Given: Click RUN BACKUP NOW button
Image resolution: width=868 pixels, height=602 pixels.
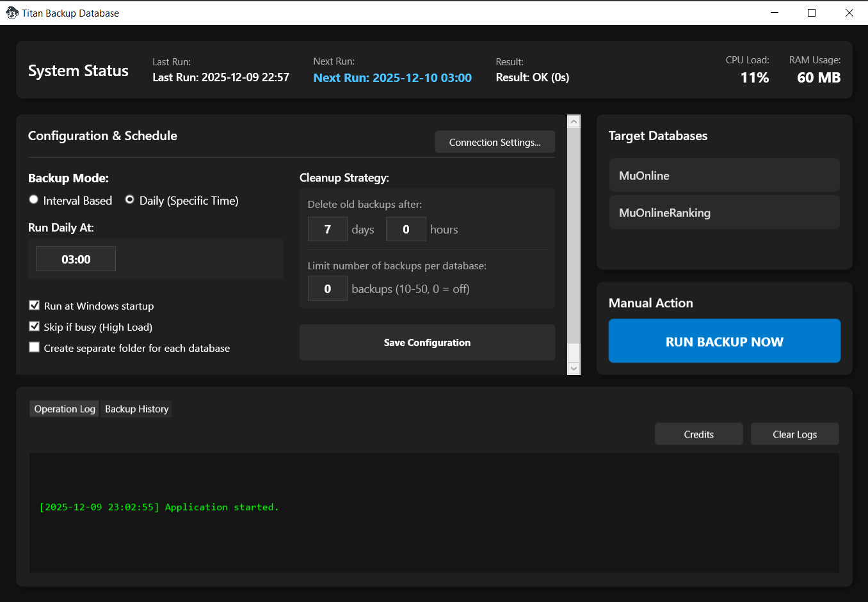Looking at the screenshot, I should pos(724,342).
